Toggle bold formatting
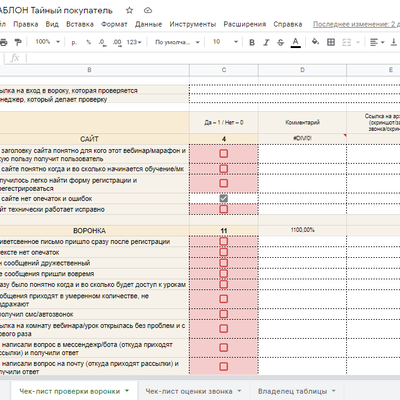This screenshot has height=400, width=400. pyautogui.click(x=252, y=42)
